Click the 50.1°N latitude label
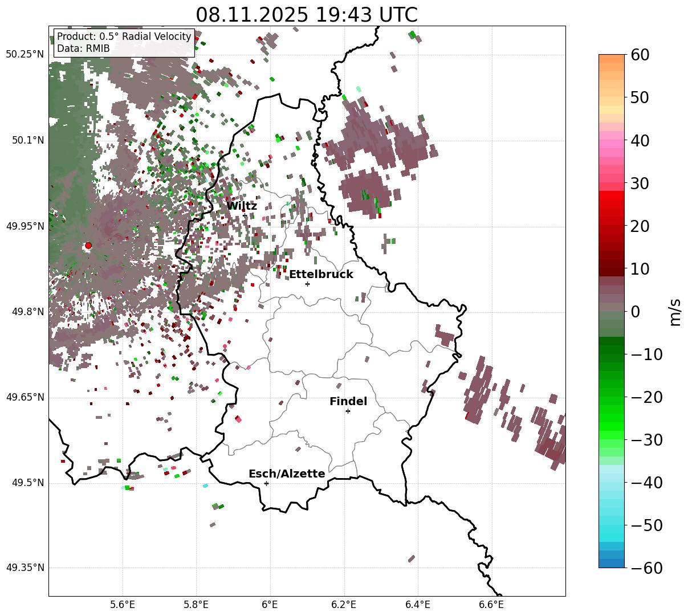 (27, 140)
